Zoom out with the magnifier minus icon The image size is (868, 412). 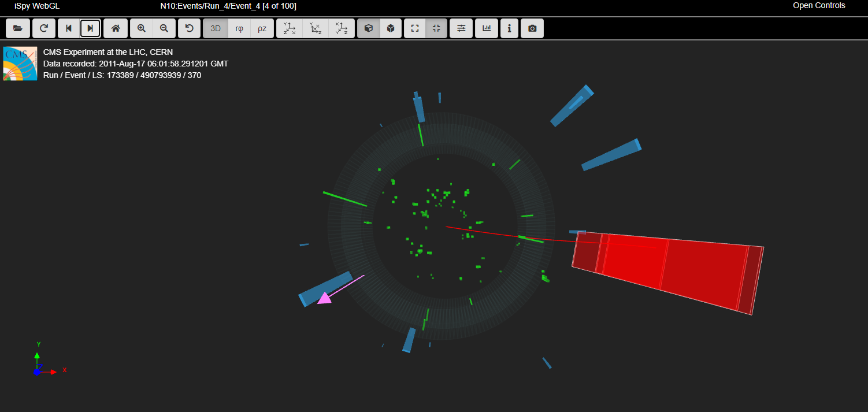[x=164, y=28]
